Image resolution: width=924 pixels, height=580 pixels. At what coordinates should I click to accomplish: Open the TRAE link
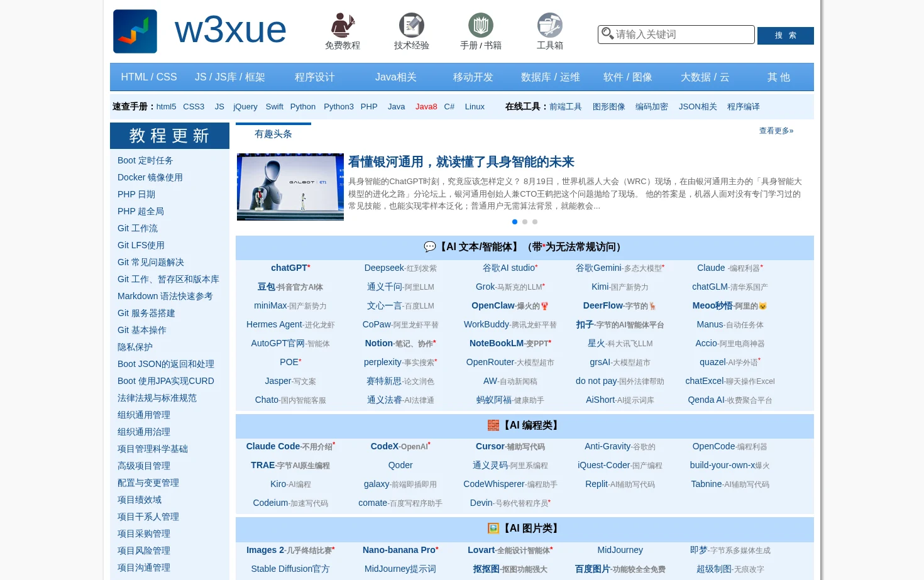(x=290, y=466)
